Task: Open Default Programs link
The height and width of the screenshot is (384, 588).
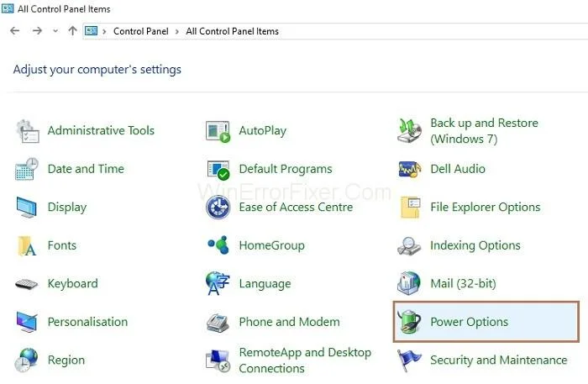Action: click(286, 169)
